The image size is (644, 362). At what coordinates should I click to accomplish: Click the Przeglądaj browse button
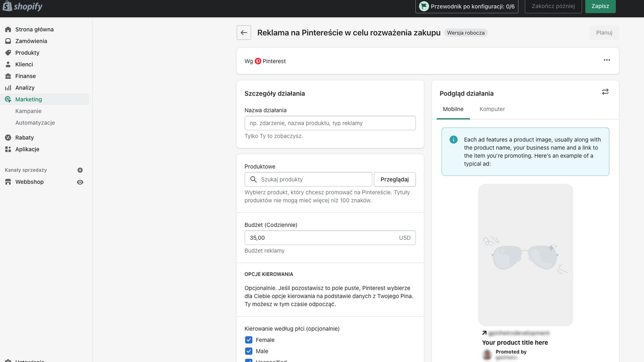coord(395,179)
